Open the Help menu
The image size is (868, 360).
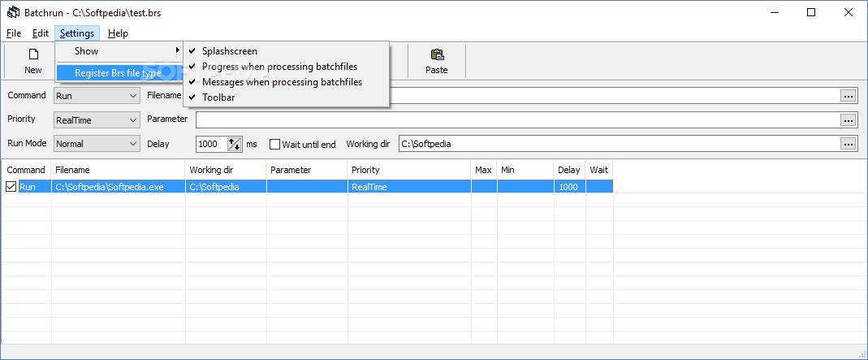tap(118, 33)
